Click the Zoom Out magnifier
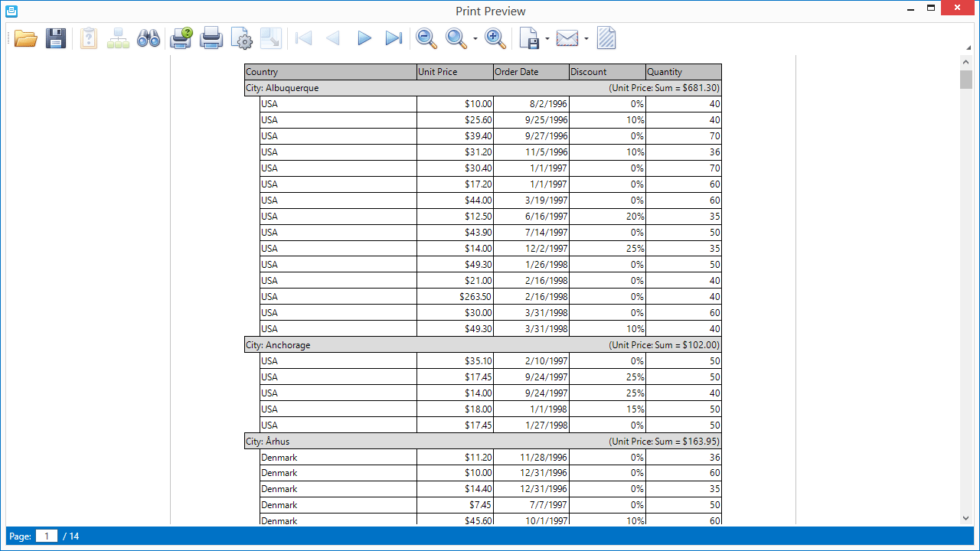 [x=426, y=38]
